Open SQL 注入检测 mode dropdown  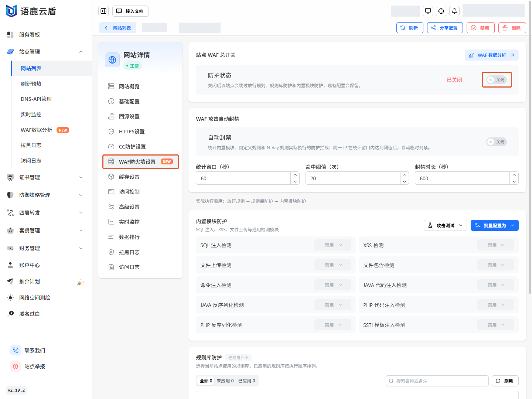(333, 245)
